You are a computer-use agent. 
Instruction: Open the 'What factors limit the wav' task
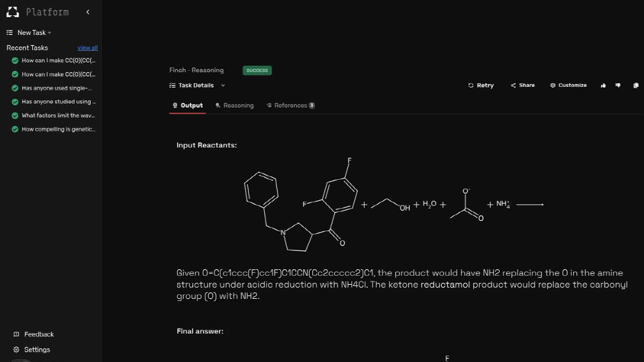(x=58, y=116)
